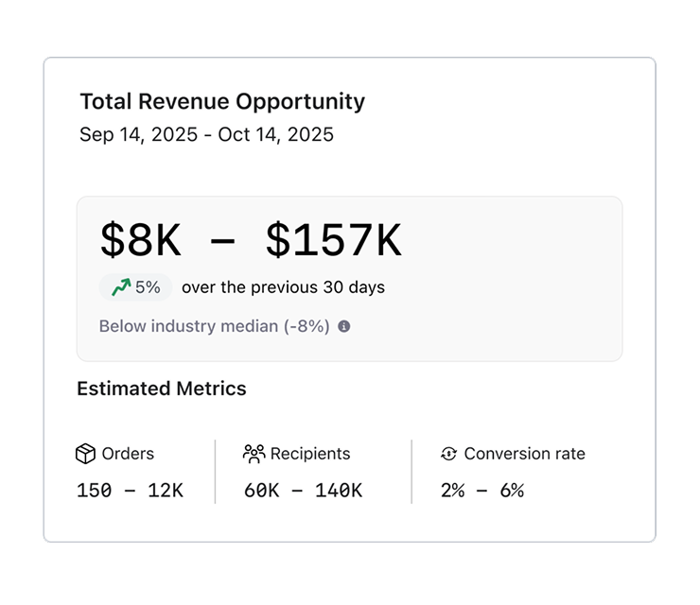Click the '150 – 12K' orders value
Screen dimensions: 700x605
(130, 491)
